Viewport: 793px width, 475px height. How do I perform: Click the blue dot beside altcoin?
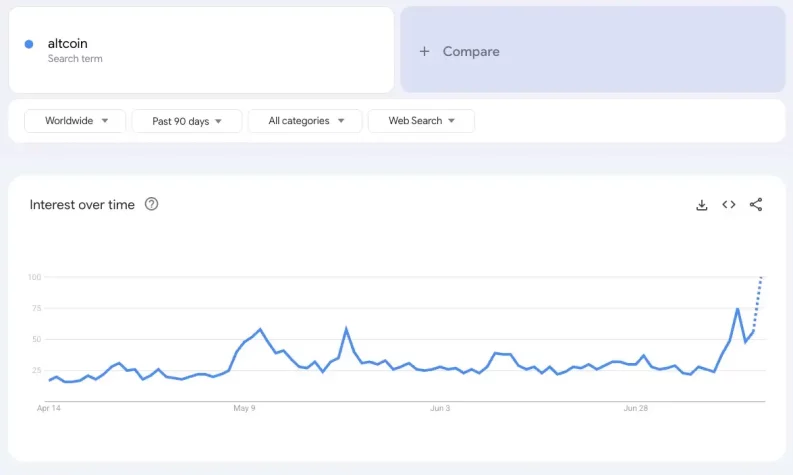pos(29,44)
